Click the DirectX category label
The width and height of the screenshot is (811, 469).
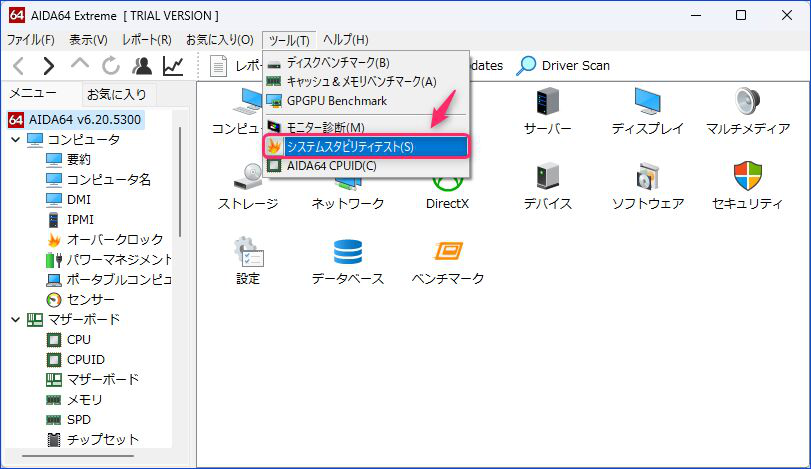[x=447, y=204]
